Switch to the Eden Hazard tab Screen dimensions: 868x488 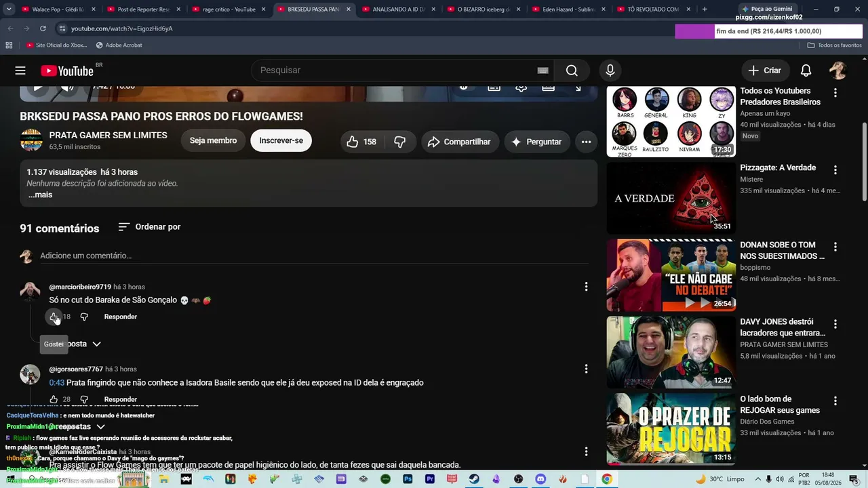click(570, 9)
